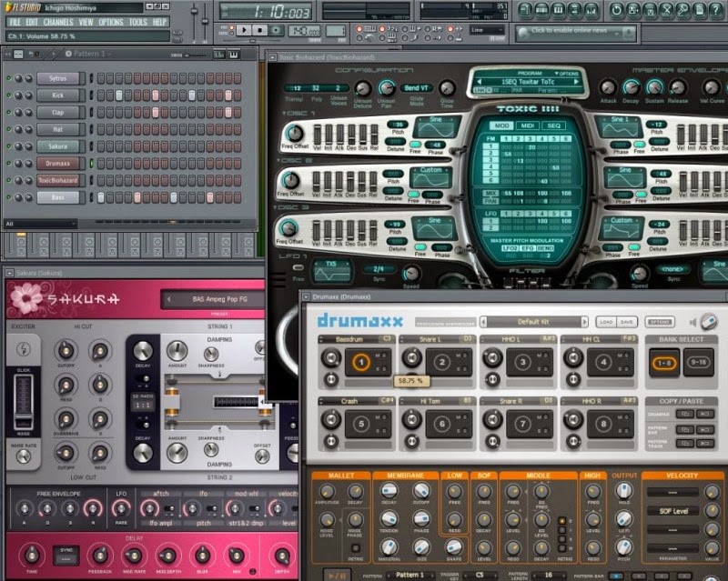Open graph editor icon in channel rack header
Viewport: 728px width, 581px height.
[219, 55]
